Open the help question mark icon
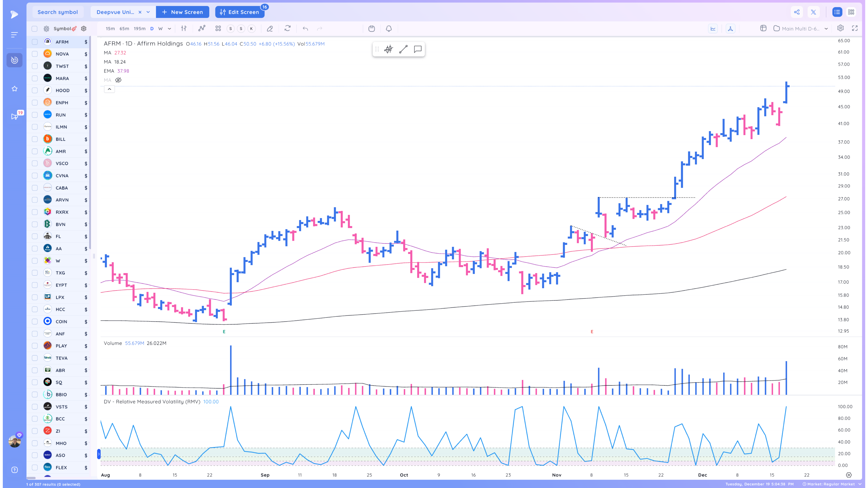The height and width of the screenshot is (488, 868). tap(14, 470)
